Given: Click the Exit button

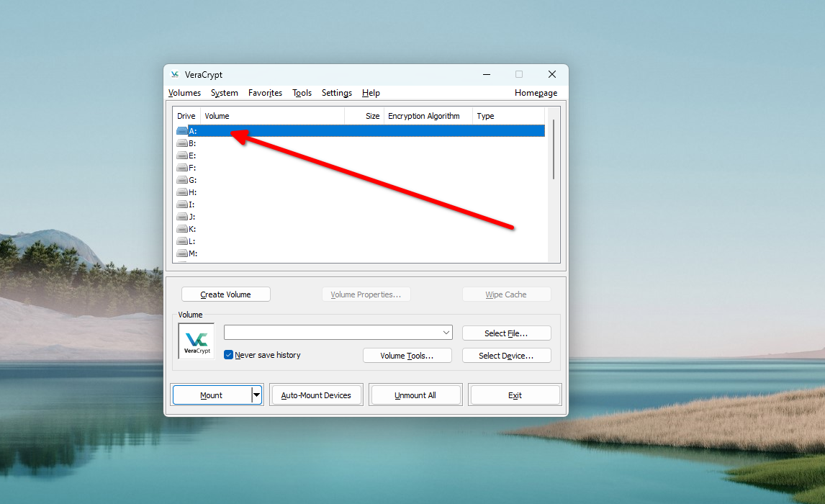Looking at the screenshot, I should (515, 395).
